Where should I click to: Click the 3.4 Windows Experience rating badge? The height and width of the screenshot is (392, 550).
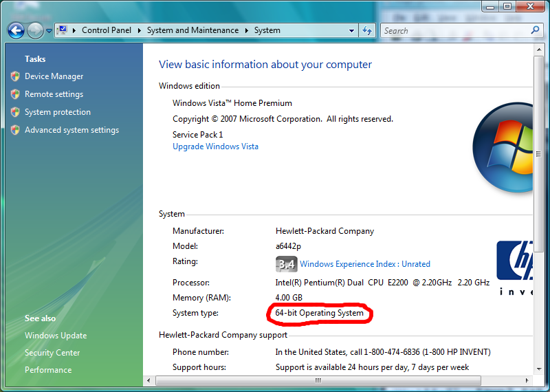coord(286,264)
